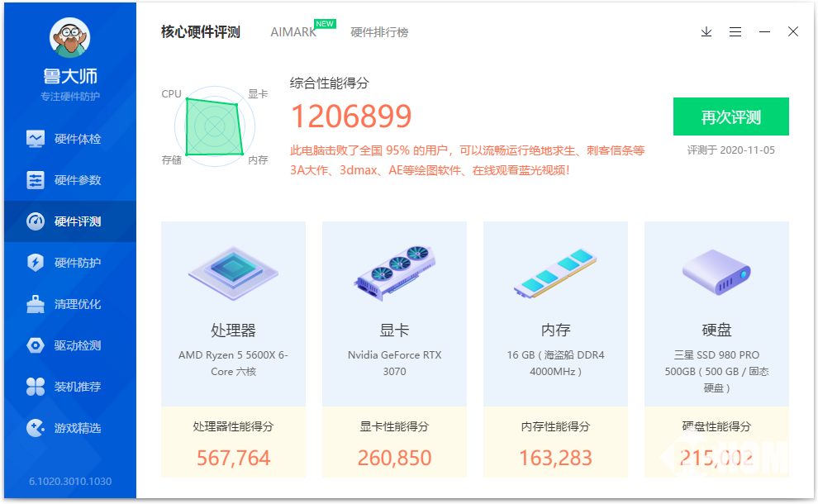The height and width of the screenshot is (504, 818).
Task: Click the 评测于 2020-11-05 date text
Action: (x=731, y=150)
